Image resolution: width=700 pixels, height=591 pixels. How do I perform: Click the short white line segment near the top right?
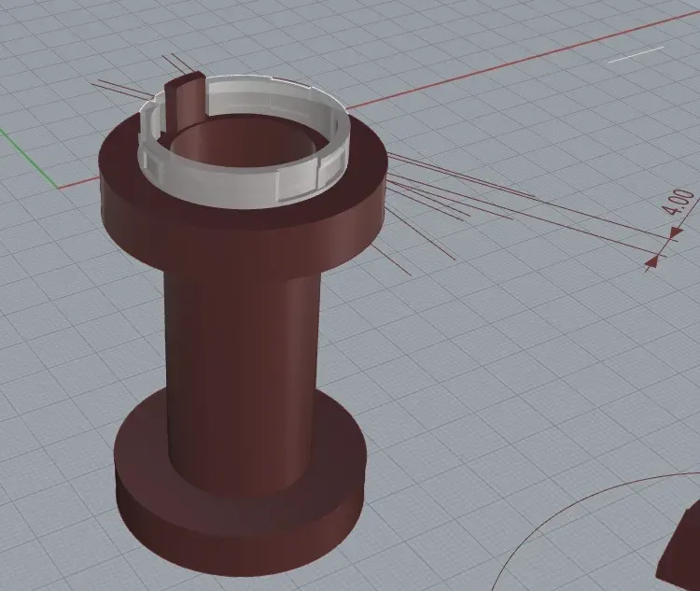coord(637,54)
